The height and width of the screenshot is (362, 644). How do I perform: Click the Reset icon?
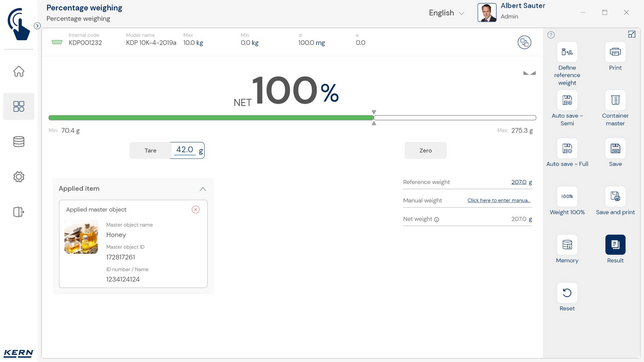point(567,293)
